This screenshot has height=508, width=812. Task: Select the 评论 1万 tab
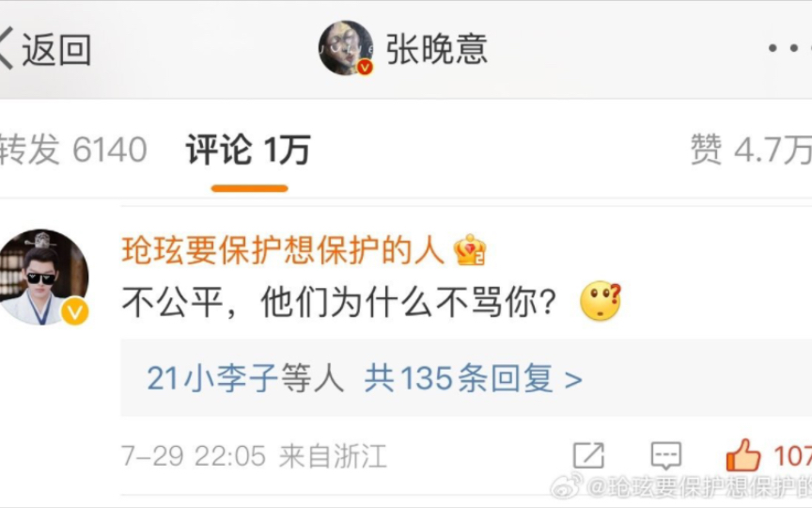pos(248,150)
